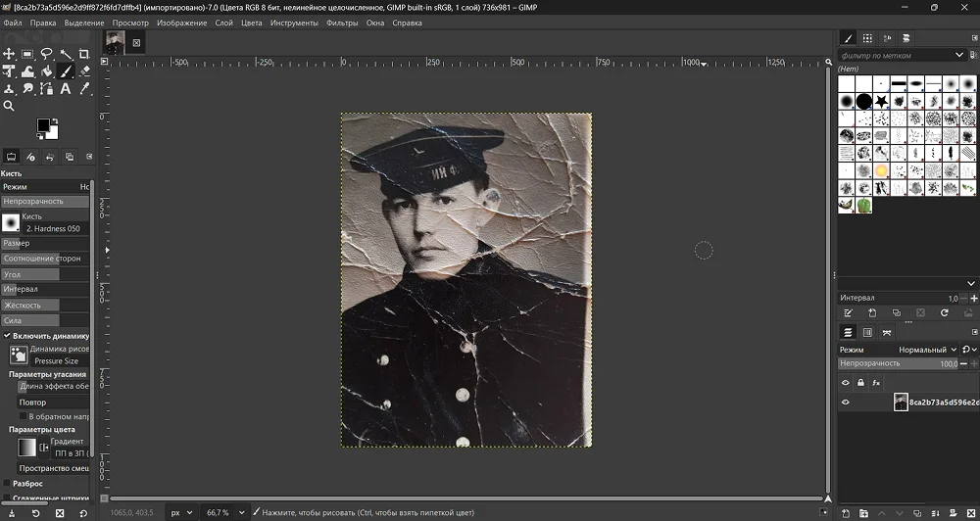
Task: Select the Rectangle Select tool
Action: pos(27,54)
